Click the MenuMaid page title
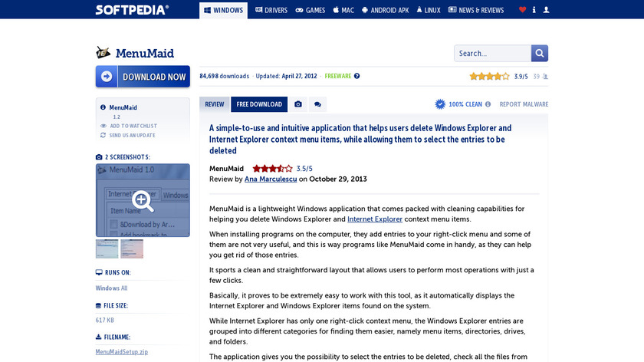Screen dimensions: 644x362 145,53
